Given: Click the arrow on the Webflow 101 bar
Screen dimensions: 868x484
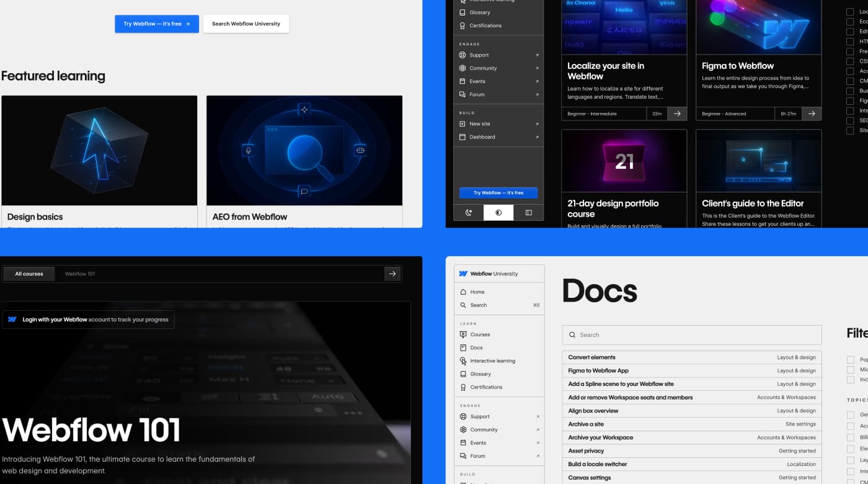Looking at the screenshot, I should pyautogui.click(x=392, y=274).
